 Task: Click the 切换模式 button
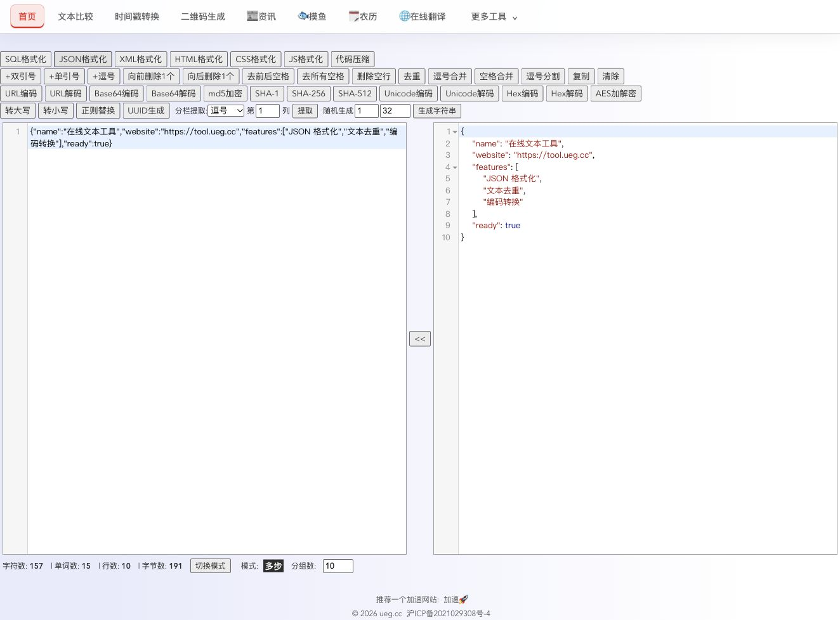(x=211, y=565)
